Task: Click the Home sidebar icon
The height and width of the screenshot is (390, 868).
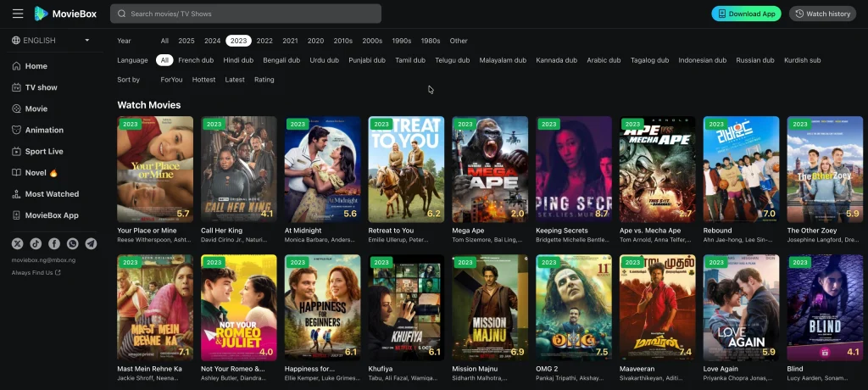Action: coord(16,66)
